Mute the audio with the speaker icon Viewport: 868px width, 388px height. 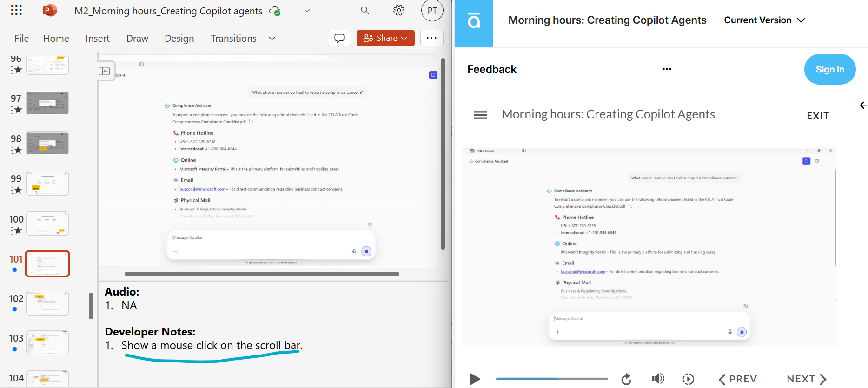click(658, 379)
